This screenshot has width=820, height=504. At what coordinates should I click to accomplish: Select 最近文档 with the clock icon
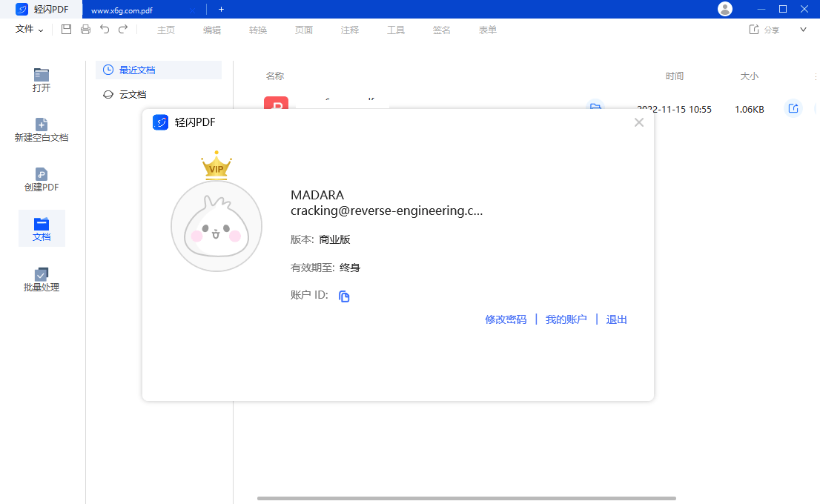point(134,70)
